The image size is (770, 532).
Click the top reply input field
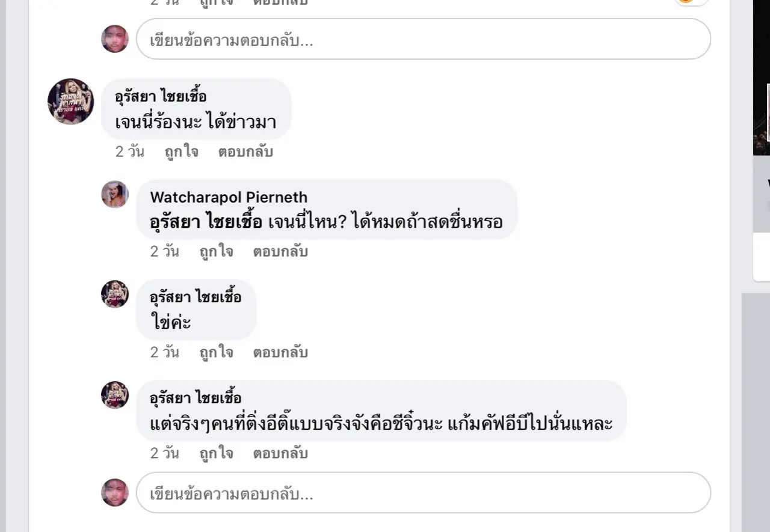(x=423, y=39)
